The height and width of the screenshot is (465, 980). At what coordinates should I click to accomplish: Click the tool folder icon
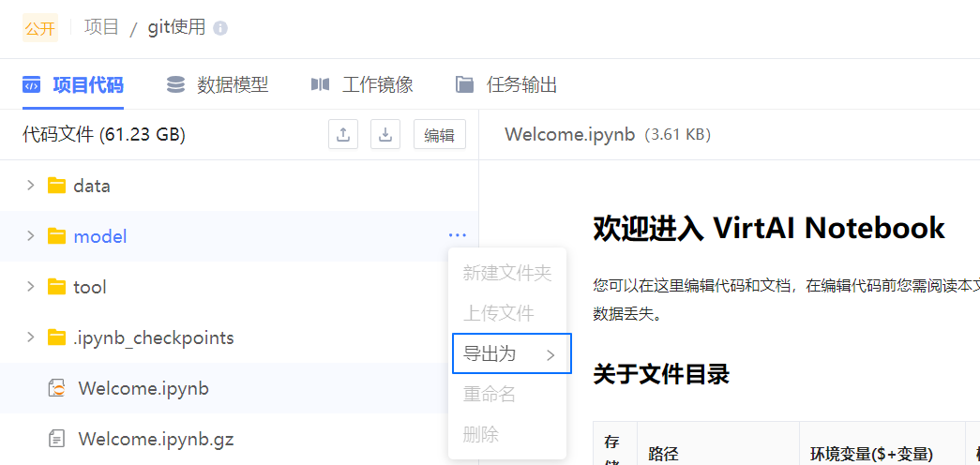[56, 287]
